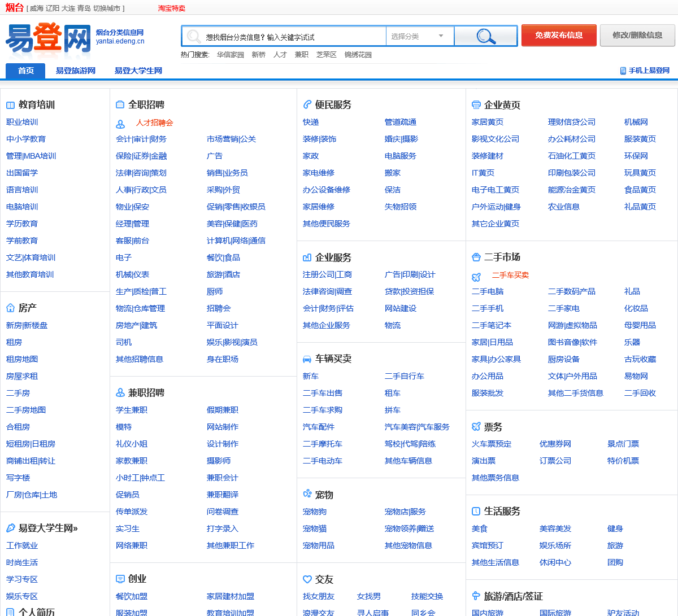Click the 易登大学生网 pencil icon

pos(10,528)
